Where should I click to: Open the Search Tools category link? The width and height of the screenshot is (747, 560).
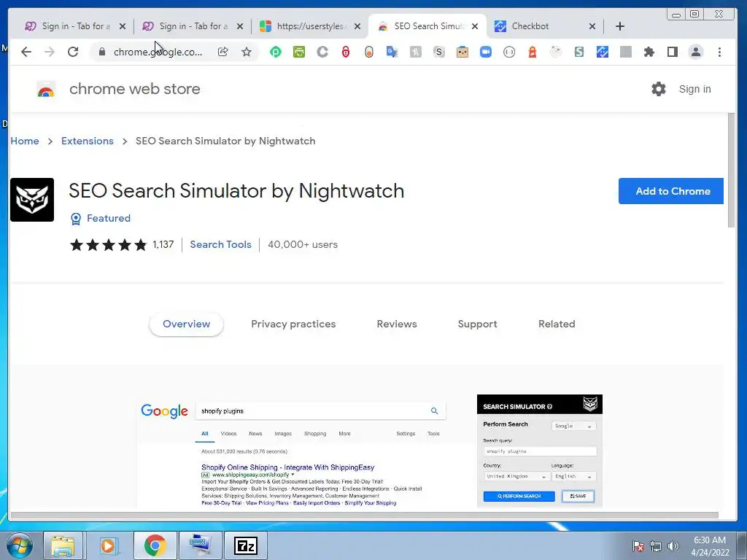220,244
